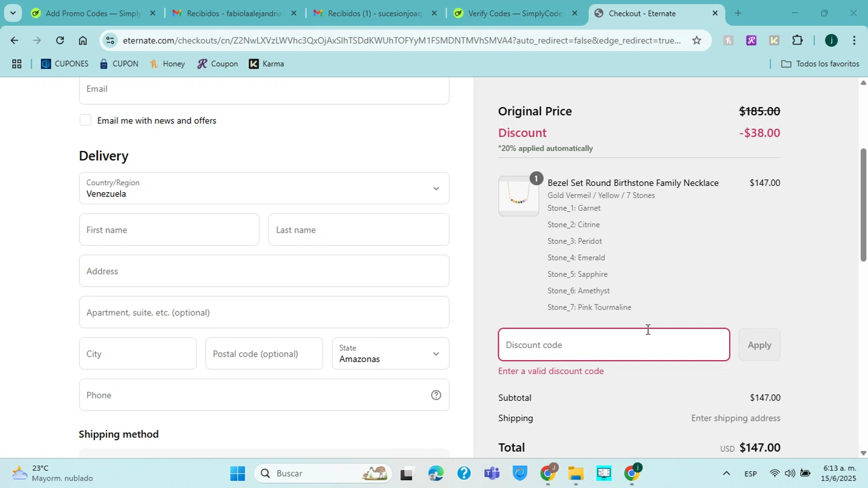Click the ESP language indicator
The width and height of the screenshot is (868, 488).
[x=751, y=474]
